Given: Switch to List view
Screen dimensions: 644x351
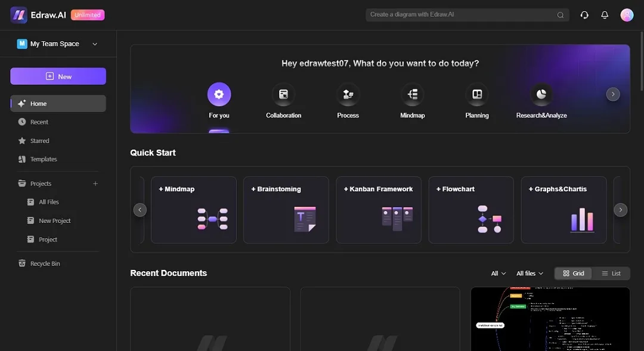Looking at the screenshot, I should click(611, 274).
